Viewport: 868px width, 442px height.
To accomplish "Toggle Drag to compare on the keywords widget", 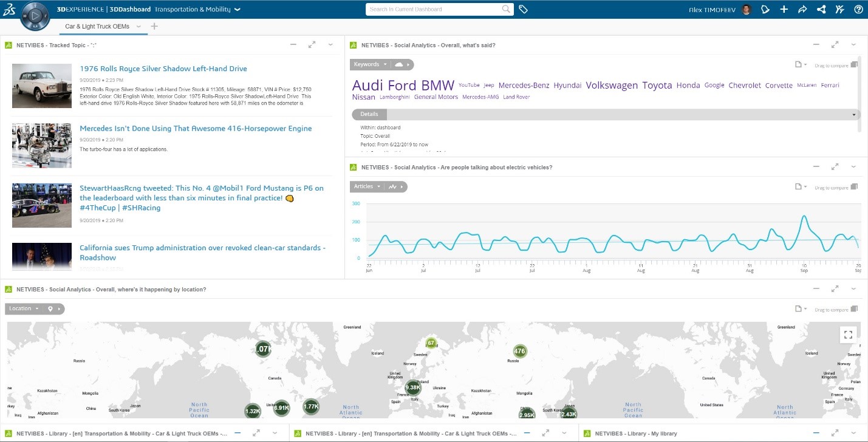I will 855,64.
